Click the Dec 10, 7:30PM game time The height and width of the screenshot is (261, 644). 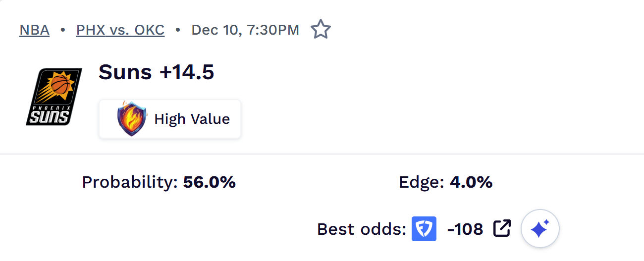coord(245,30)
